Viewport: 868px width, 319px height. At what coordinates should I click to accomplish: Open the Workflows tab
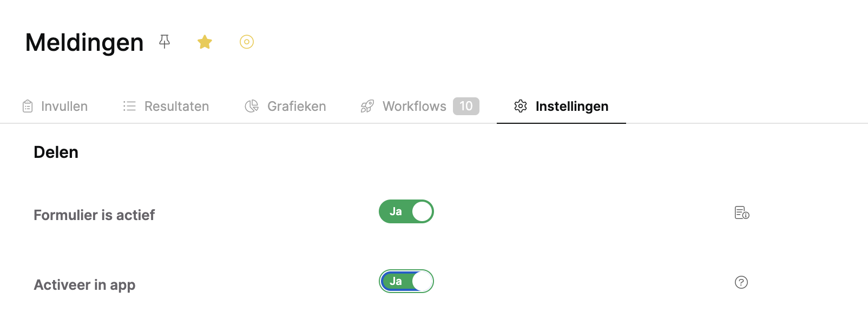[x=420, y=106]
